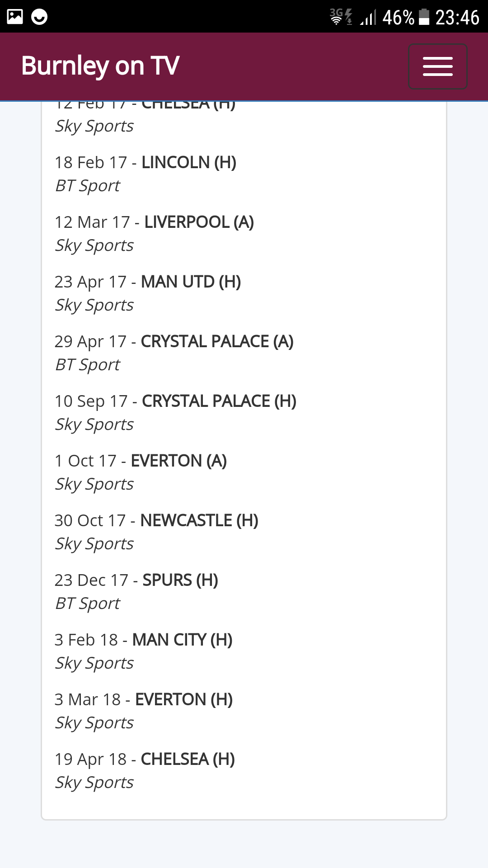Open the hamburger navigation menu
Screen dimensions: 488x868
(437, 66)
